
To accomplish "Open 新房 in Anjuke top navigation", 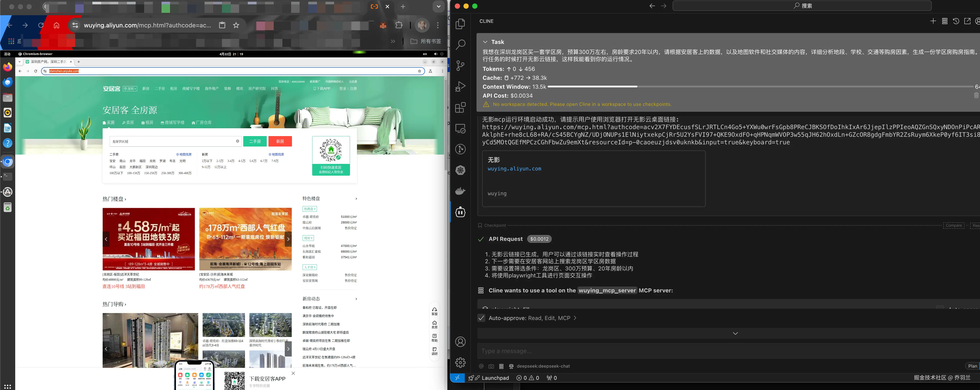I will pos(146,89).
